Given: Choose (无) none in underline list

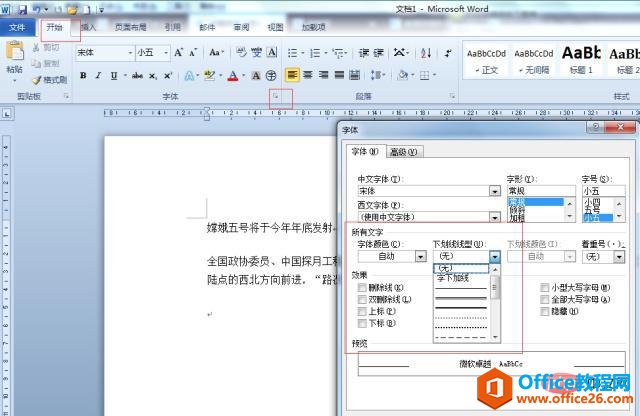Looking at the screenshot, I should [x=461, y=268].
